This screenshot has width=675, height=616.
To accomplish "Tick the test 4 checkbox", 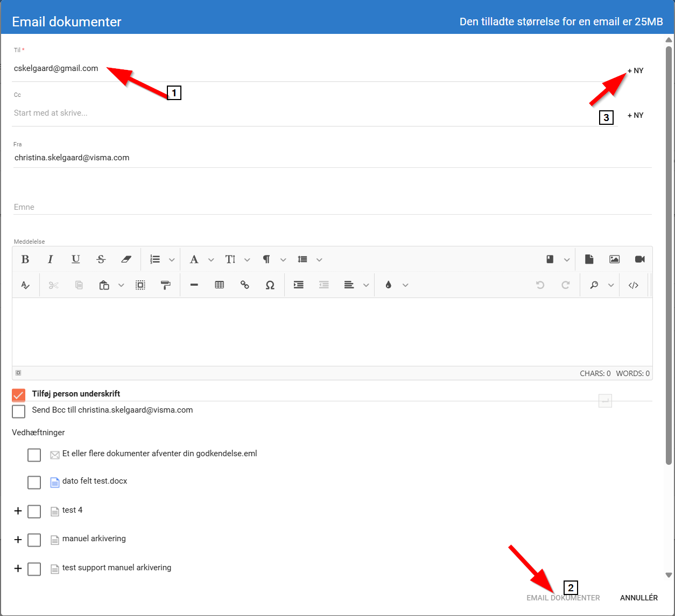I will 34,511.
